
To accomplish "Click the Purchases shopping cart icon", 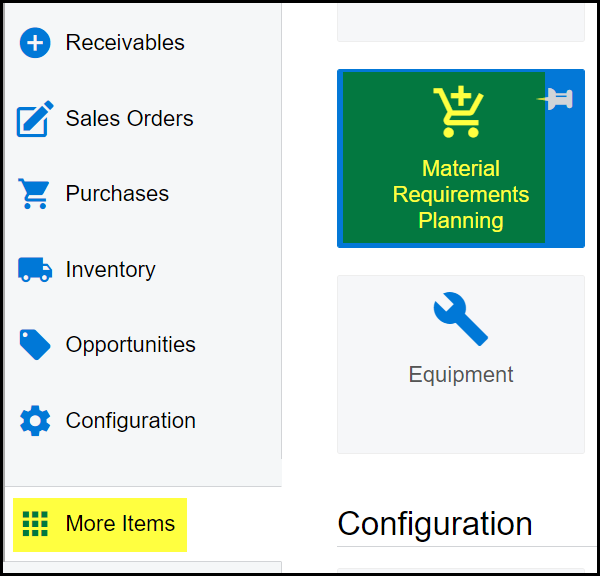I will pyautogui.click(x=35, y=194).
